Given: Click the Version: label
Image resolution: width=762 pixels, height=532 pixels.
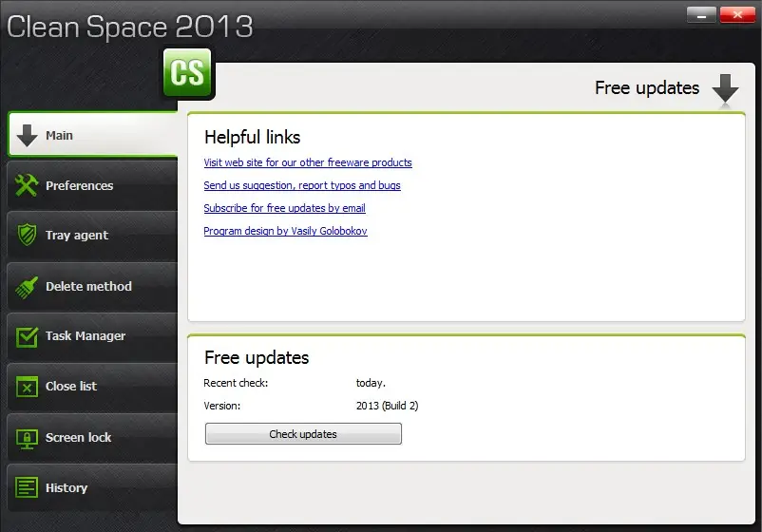Looking at the screenshot, I should [221, 406].
